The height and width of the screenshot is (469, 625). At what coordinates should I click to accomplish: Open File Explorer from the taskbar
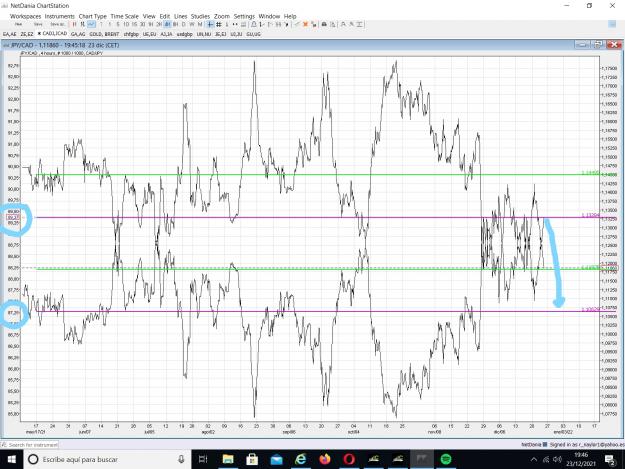[x=228, y=459]
